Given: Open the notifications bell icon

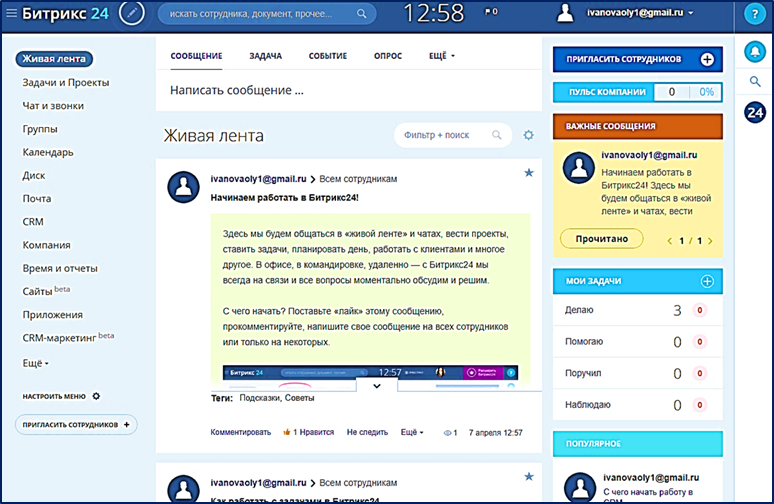Looking at the screenshot, I should point(755,51).
